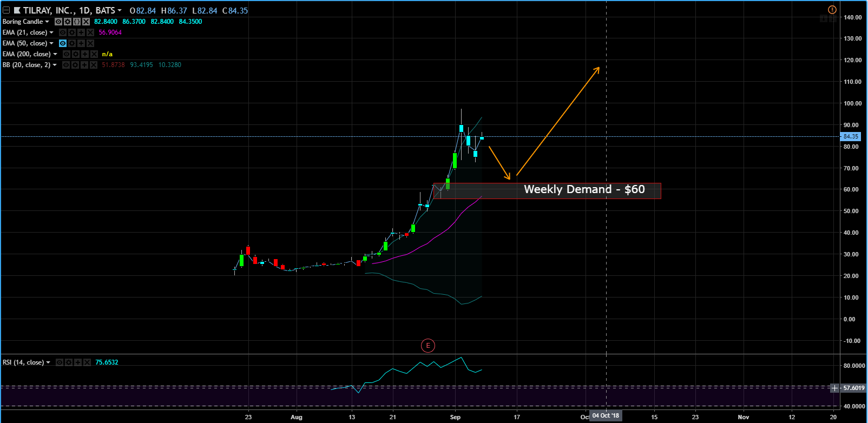Click the TILRAY, INC., 1D, BATS title
Viewport: 868px width, 423px height.
pos(69,10)
